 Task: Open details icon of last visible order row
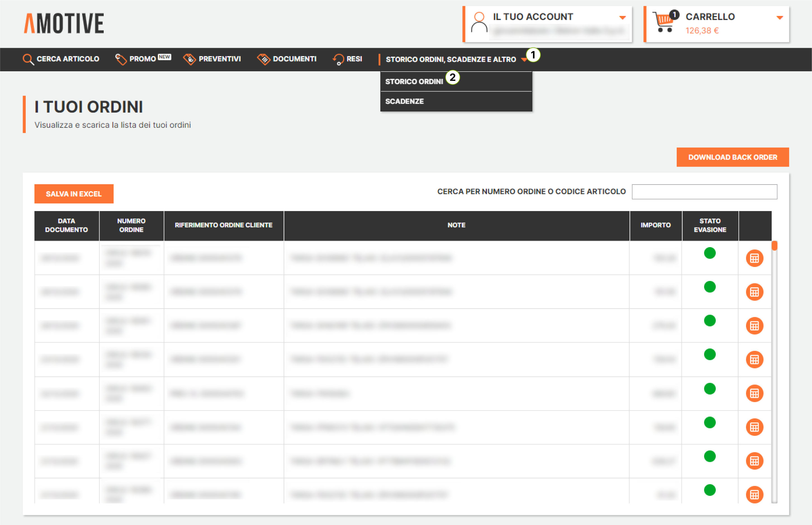click(x=754, y=494)
